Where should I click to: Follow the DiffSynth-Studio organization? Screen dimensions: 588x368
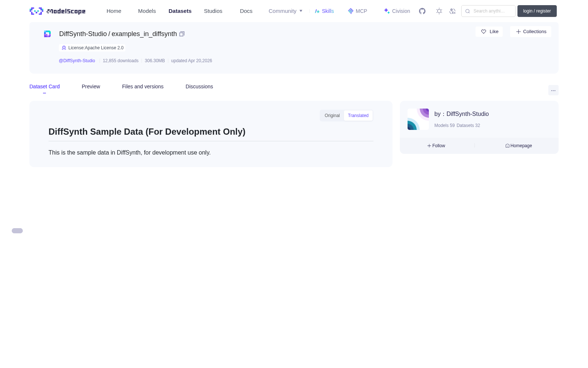(x=436, y=146)
